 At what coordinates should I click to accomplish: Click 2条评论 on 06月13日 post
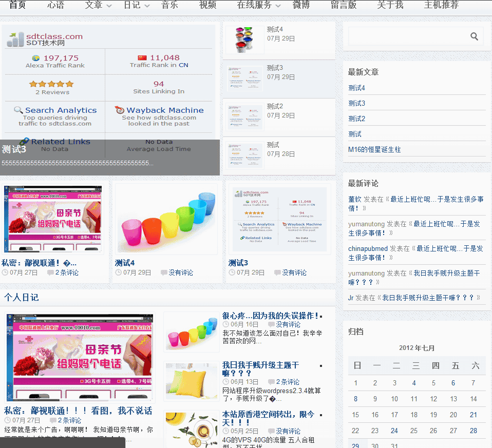288,382
